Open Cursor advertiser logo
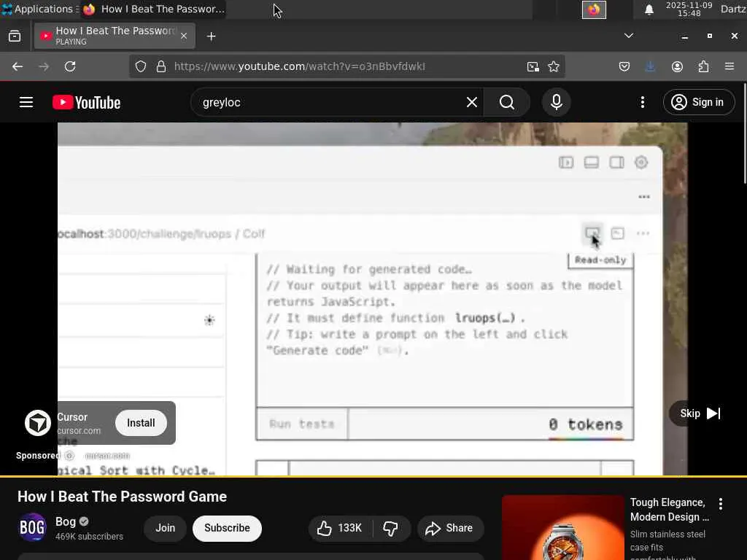747x560 pixels. click(x=38, y=423)
